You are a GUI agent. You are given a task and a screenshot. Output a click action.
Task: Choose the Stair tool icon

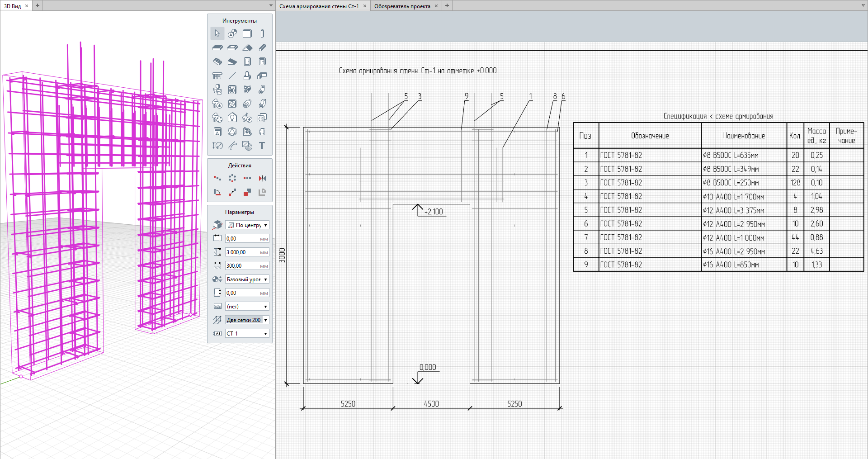point(217,62)
